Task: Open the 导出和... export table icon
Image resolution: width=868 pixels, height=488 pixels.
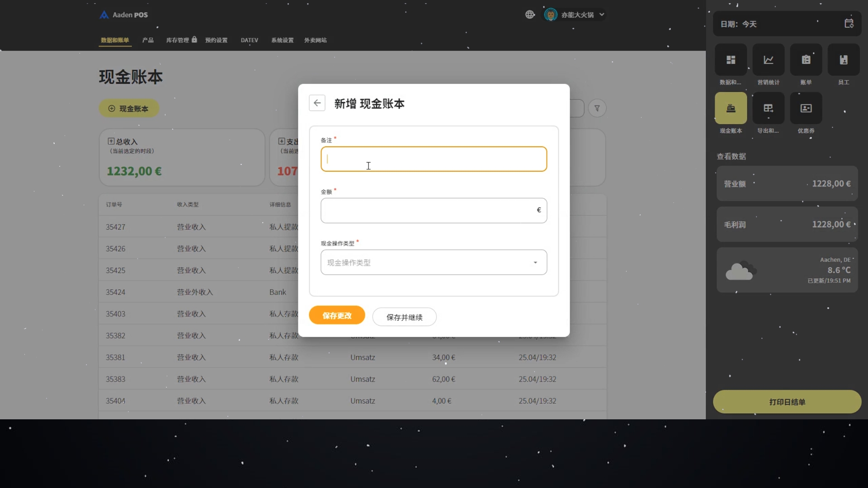Action: pyautogui.click(x=768, y=108)
